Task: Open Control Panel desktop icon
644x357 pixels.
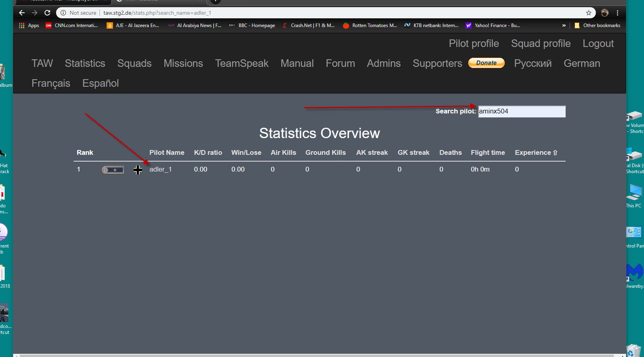Action: [x=635, y=237]
